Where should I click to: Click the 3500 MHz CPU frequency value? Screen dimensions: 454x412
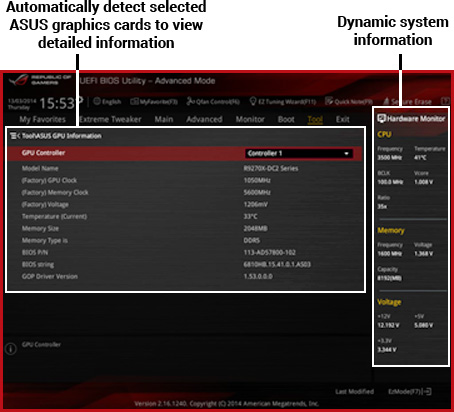390,157
